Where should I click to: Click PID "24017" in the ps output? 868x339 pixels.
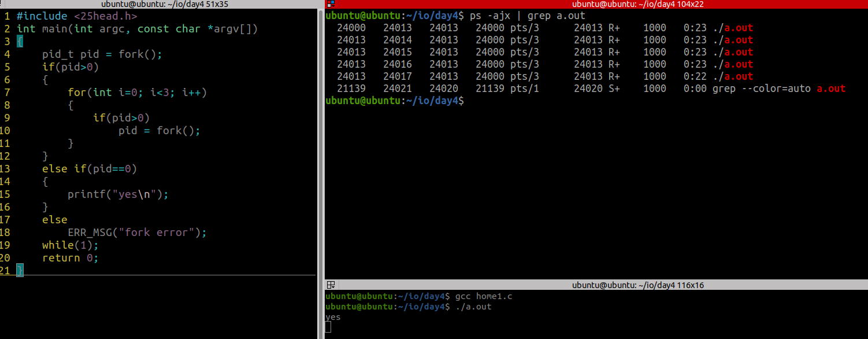[x=398, y=76]
